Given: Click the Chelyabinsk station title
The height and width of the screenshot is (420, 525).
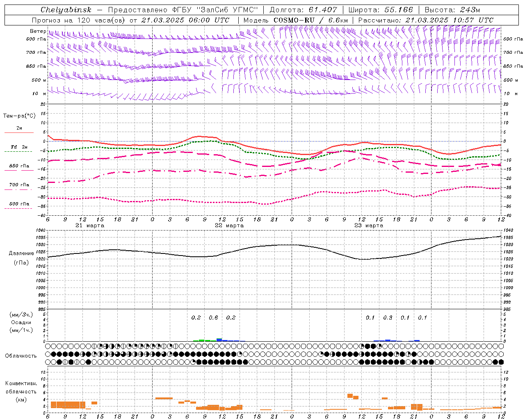Looking at the screenshot, I should coord(66,10).
